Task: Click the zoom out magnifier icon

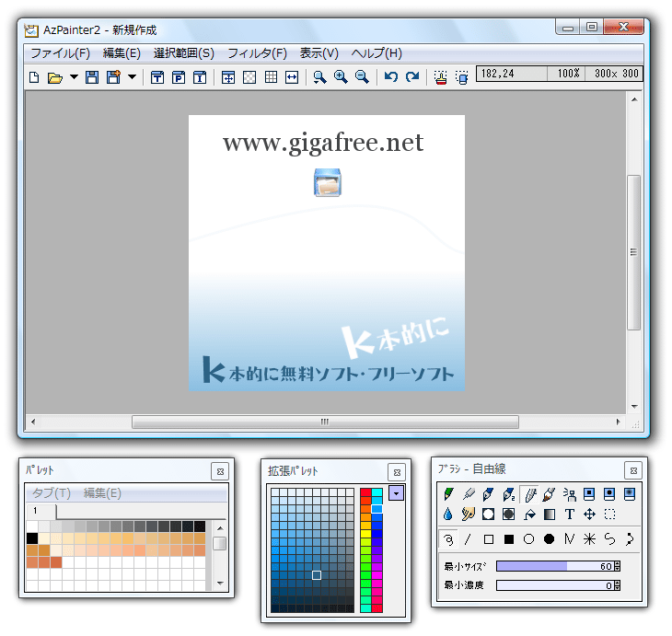Action: 362,77
